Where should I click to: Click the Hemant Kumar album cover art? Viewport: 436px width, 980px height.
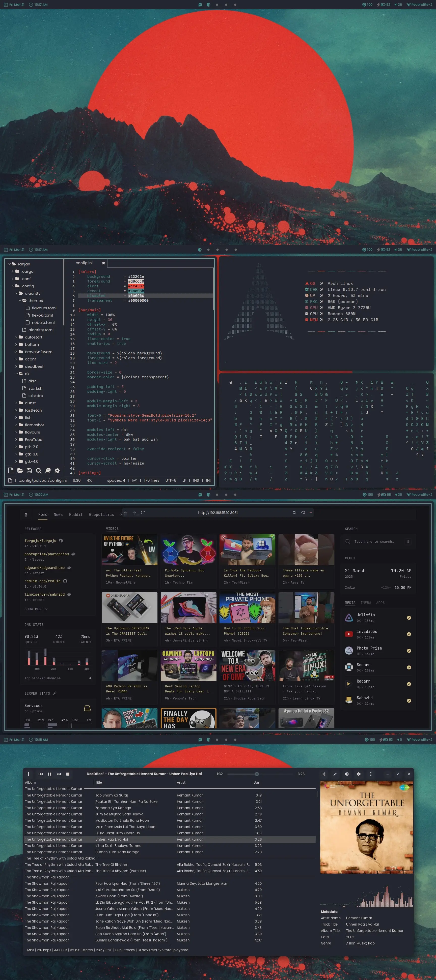click(x=367, y=827)
